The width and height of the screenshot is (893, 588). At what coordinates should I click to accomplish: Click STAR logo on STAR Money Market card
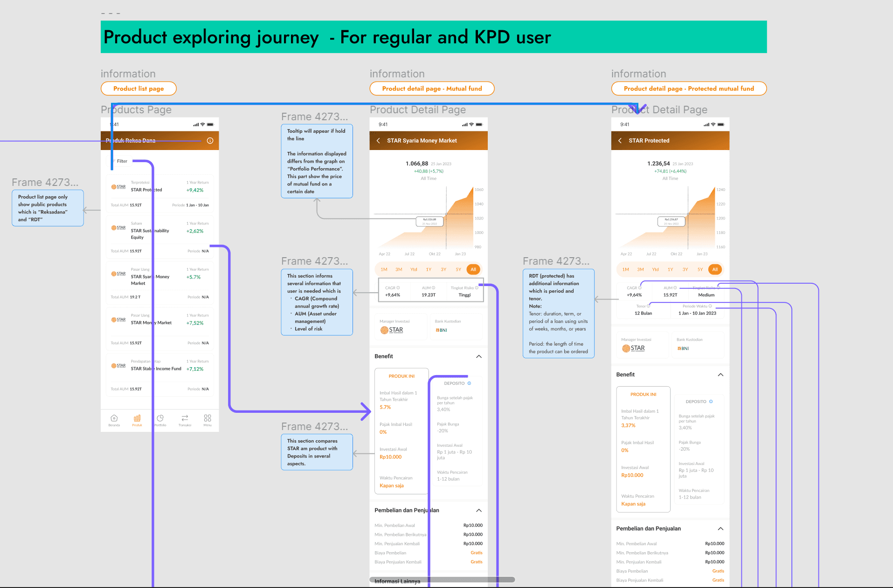click(x=118, y=320)
